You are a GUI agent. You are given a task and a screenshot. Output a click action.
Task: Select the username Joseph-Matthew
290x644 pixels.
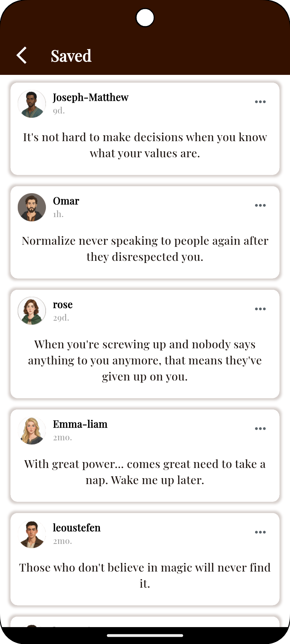pos(90,97)
